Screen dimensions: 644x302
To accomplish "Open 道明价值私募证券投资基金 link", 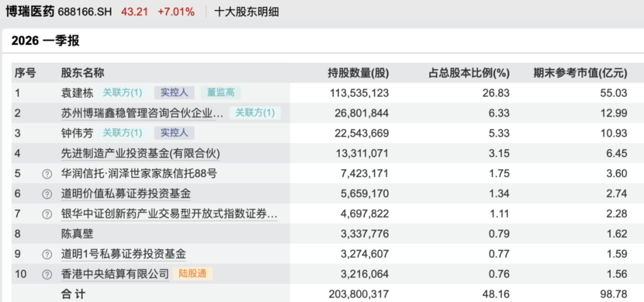I will click(x=126, y=194).
